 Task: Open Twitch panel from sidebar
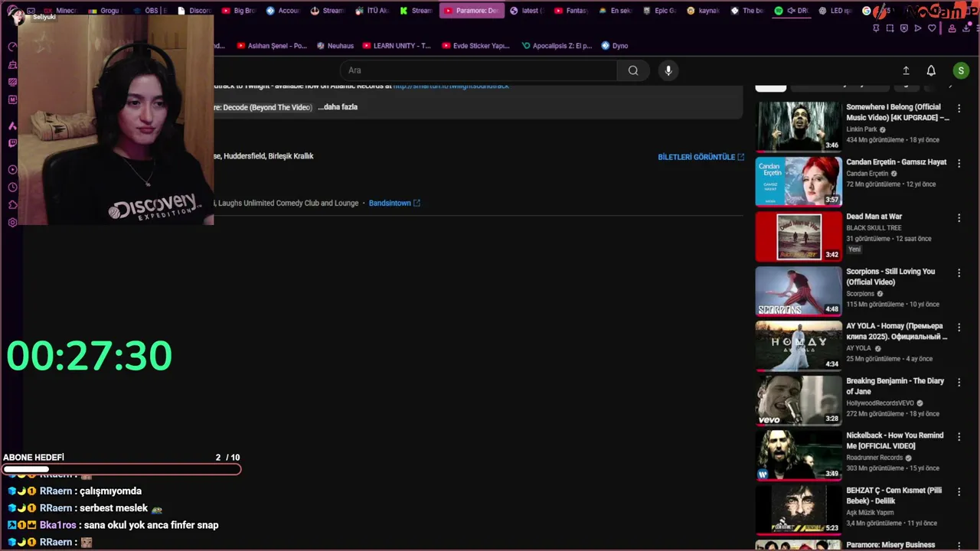coord(12,143)
